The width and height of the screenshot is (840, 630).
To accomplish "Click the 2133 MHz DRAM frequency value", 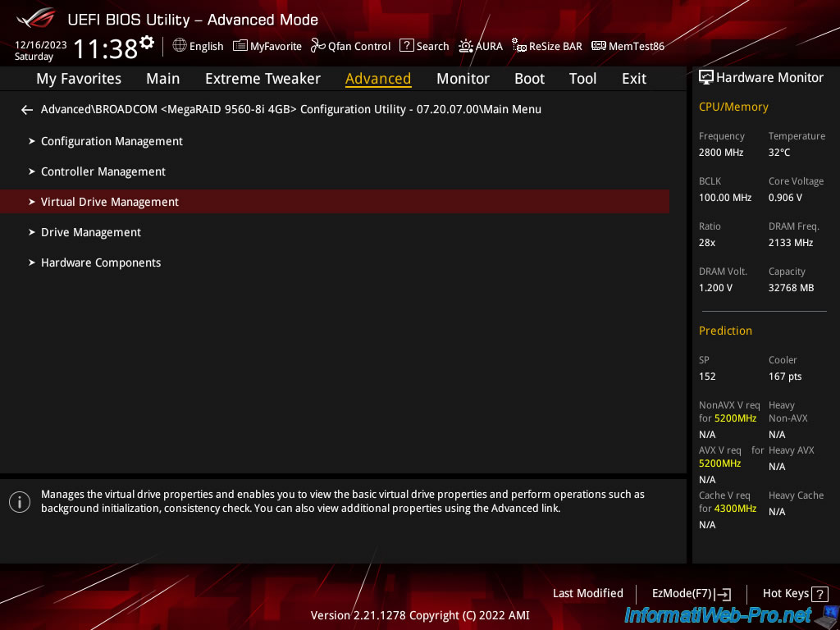I will pyautogui.click(x=791, y=243).
